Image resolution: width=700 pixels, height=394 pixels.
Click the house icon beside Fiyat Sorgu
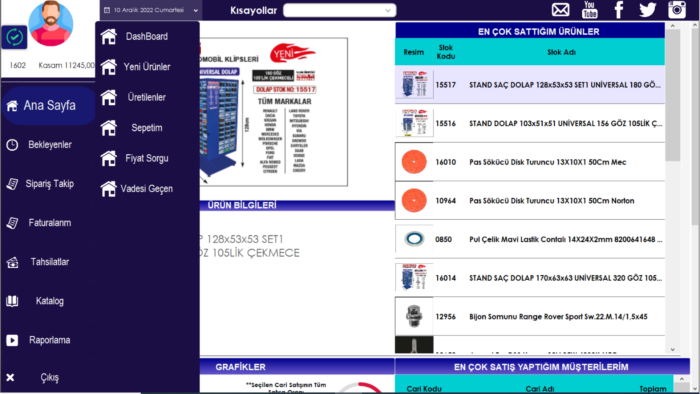(x=108, y=158)
